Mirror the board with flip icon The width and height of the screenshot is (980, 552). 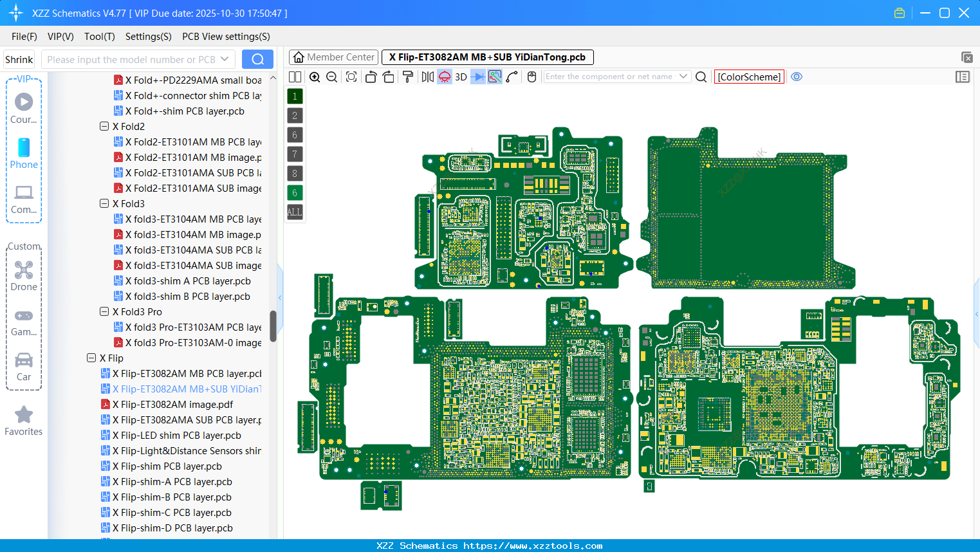point(427,77)
